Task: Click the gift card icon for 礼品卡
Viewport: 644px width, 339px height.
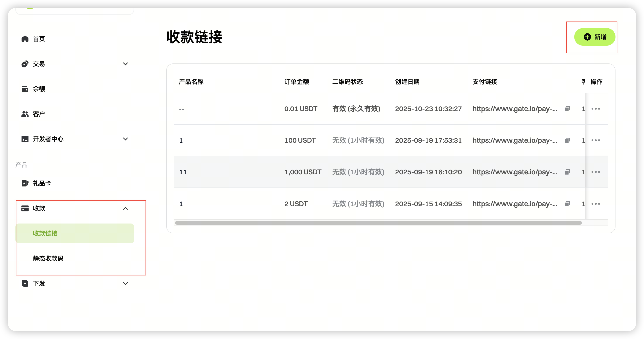Action: click(x=25, y=183)
